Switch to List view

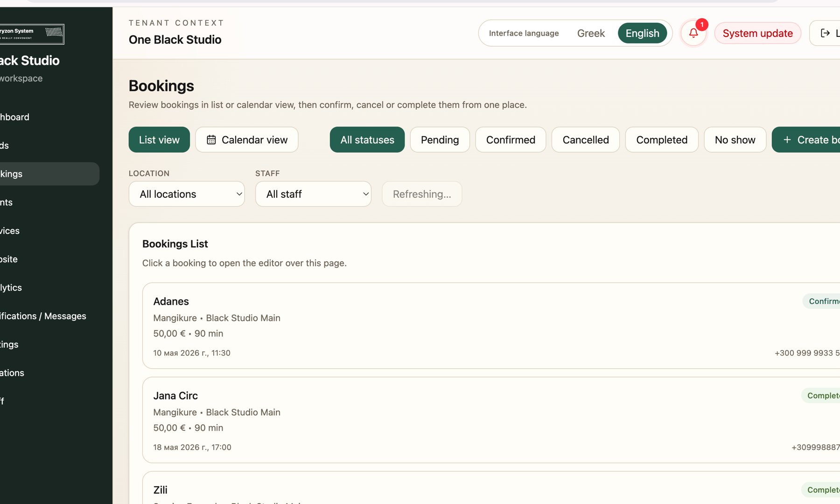click(x=159, y=140)
